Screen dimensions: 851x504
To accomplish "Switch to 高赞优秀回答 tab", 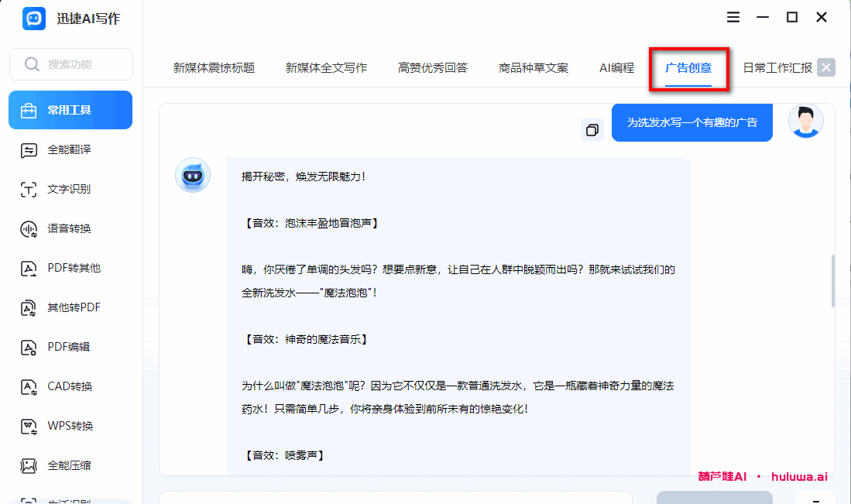I will pyautogui.click(x=433, y=68).
